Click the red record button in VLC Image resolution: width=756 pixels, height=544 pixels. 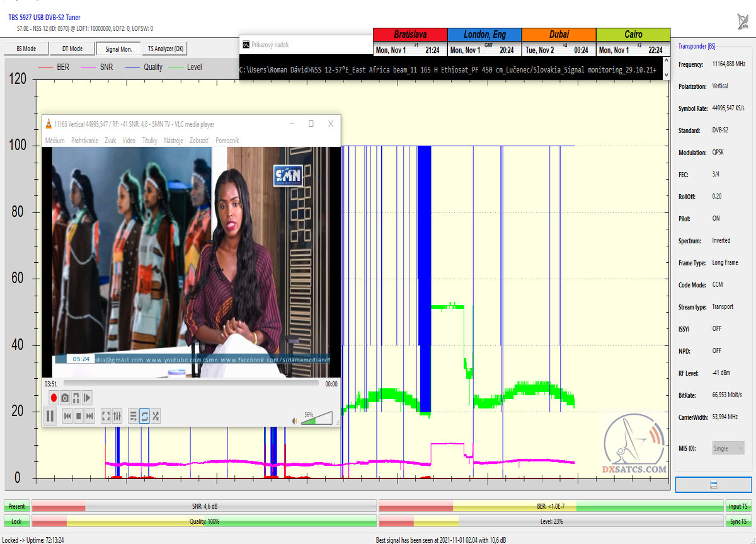pyautogui.click(x=54, y=398)
